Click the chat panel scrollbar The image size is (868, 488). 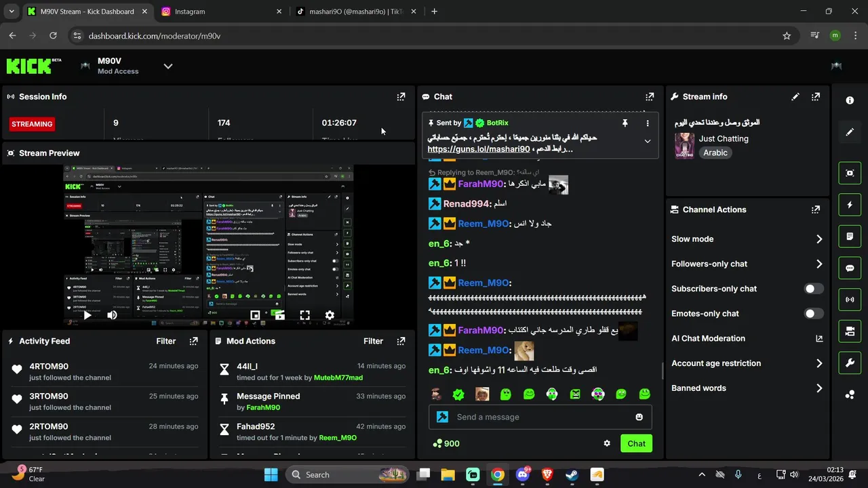click(663, 371)
